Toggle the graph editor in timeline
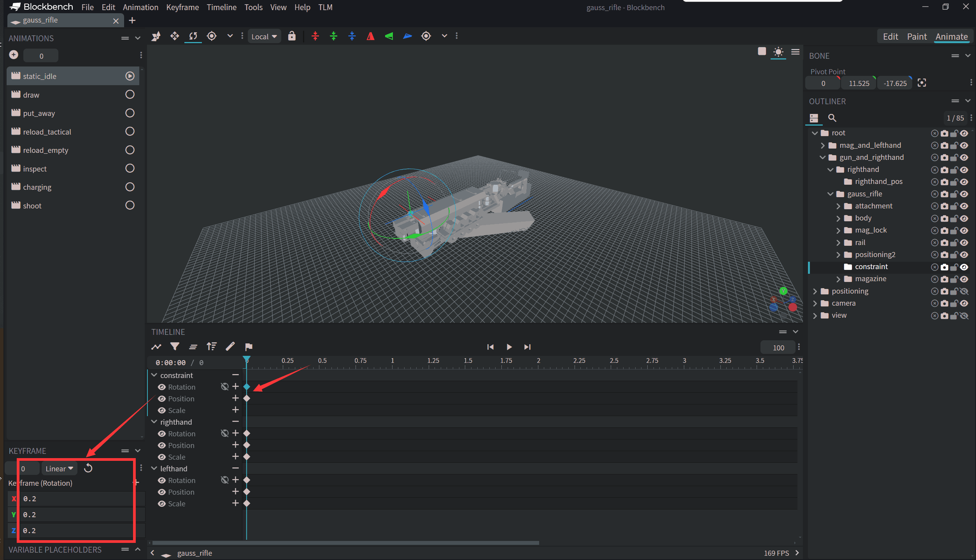This screenshot has height=560, width=976. click(156, 346)
